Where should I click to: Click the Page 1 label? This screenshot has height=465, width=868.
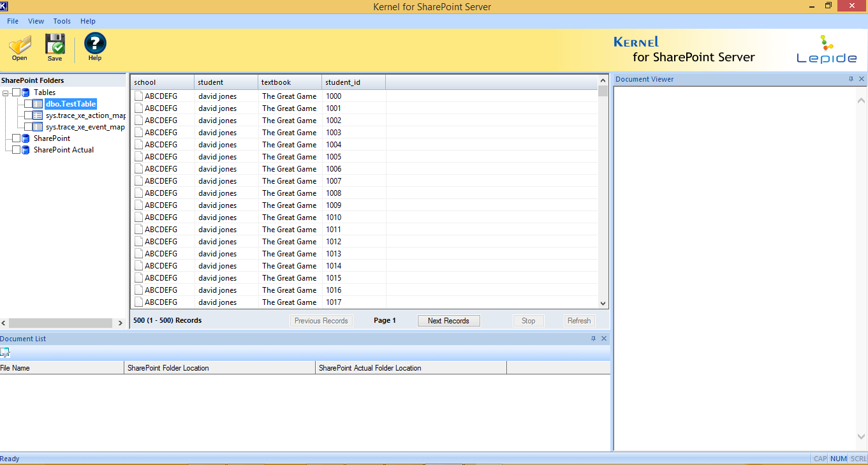point(385,321)
